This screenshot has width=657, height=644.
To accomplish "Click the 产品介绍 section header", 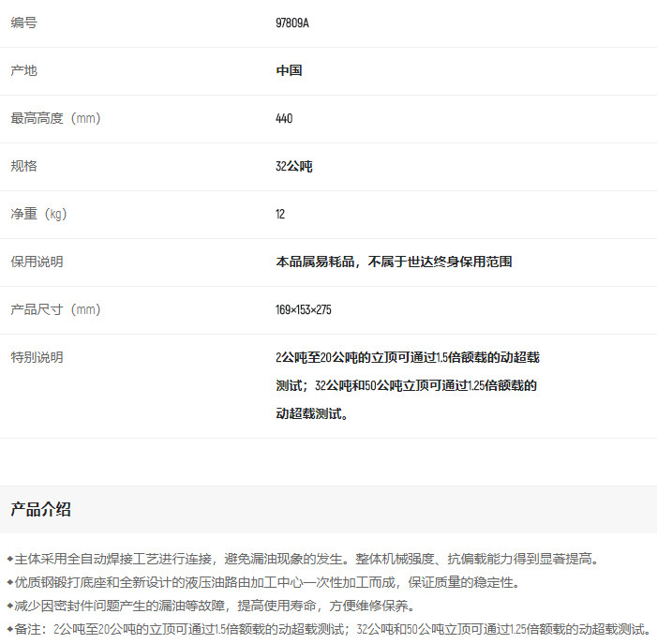I will pyautogui.click(x=40, y=509).
